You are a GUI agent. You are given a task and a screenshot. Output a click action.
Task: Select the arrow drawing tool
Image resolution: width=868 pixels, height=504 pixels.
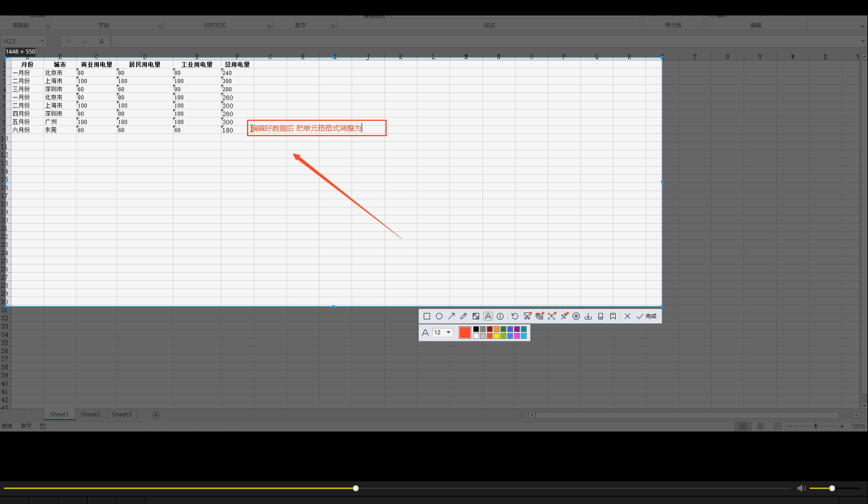[451, 316]
